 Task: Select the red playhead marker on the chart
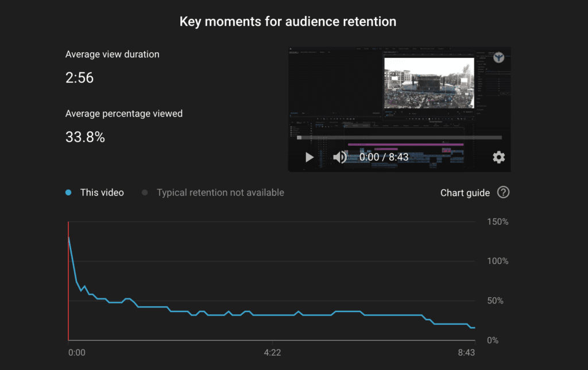[68, 278]
